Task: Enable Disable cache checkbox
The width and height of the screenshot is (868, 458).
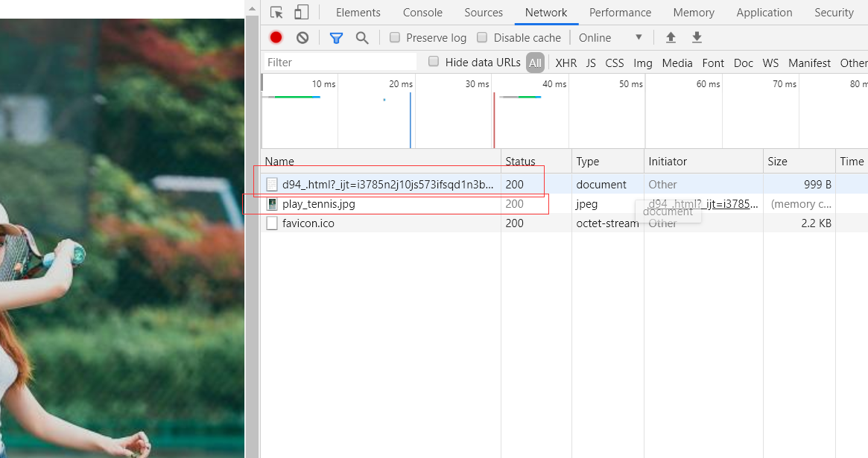Action: point(482,37)
